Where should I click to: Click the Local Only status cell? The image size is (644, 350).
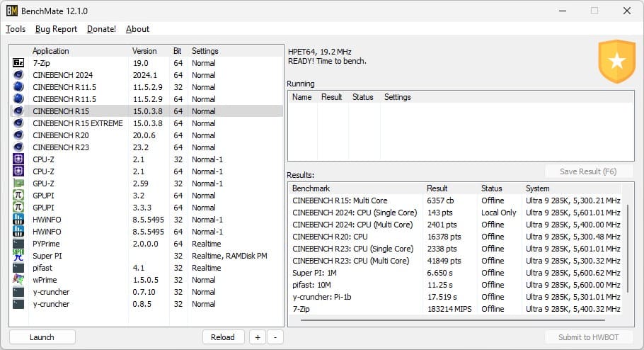pos(499,213)
